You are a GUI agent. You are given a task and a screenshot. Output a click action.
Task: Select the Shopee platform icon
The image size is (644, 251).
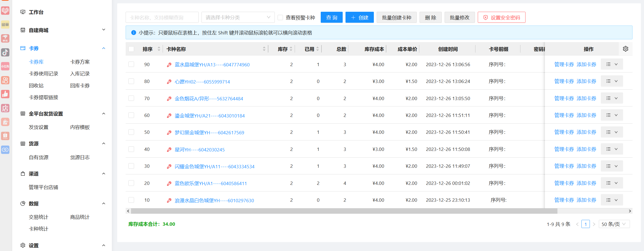(x=5, y=136)
